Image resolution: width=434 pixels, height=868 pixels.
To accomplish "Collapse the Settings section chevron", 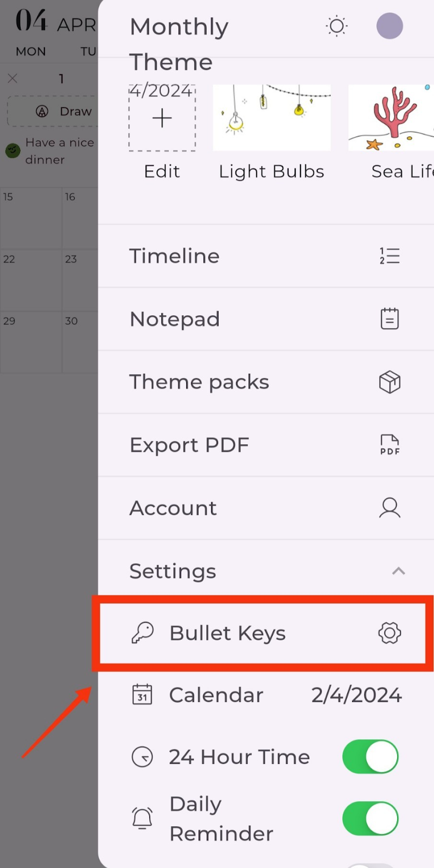I will tap(399, 571).
